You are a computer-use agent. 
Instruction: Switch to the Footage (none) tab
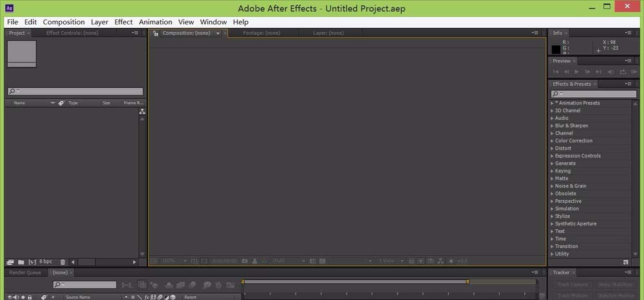click(x=261, y=33)
